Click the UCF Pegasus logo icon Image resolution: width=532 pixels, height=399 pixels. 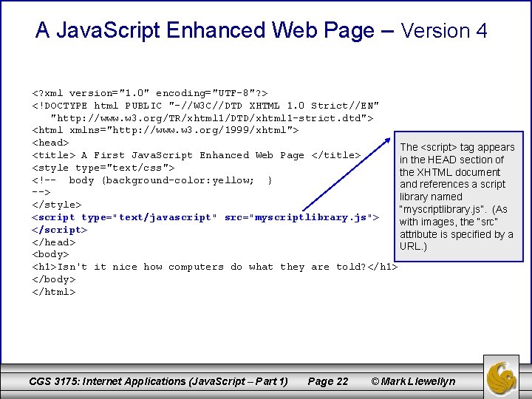pos(501,378)
